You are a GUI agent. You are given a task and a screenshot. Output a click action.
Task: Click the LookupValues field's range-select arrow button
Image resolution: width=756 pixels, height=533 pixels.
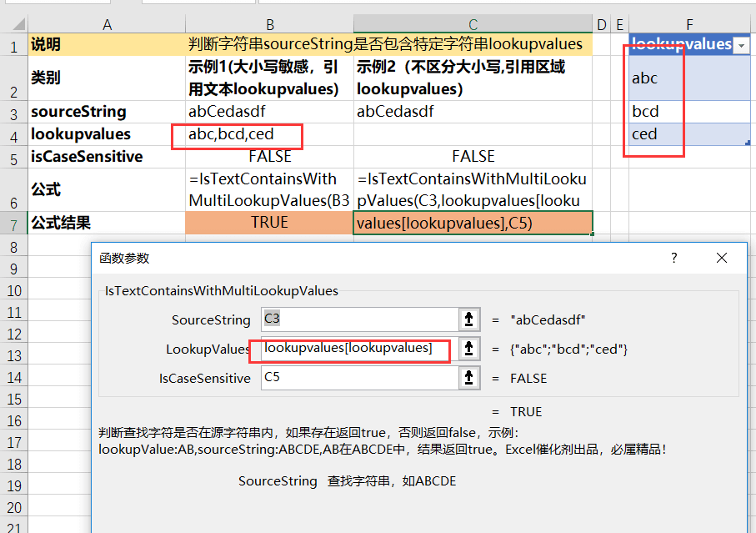pyautogui.click(x=468, y=349)
